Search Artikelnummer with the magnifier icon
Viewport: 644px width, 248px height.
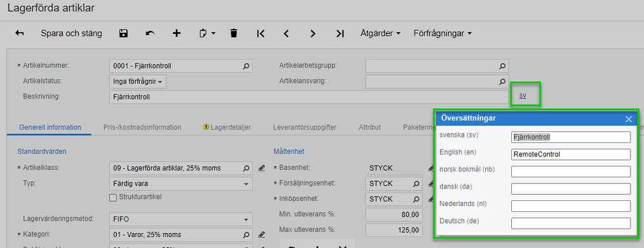246,66
